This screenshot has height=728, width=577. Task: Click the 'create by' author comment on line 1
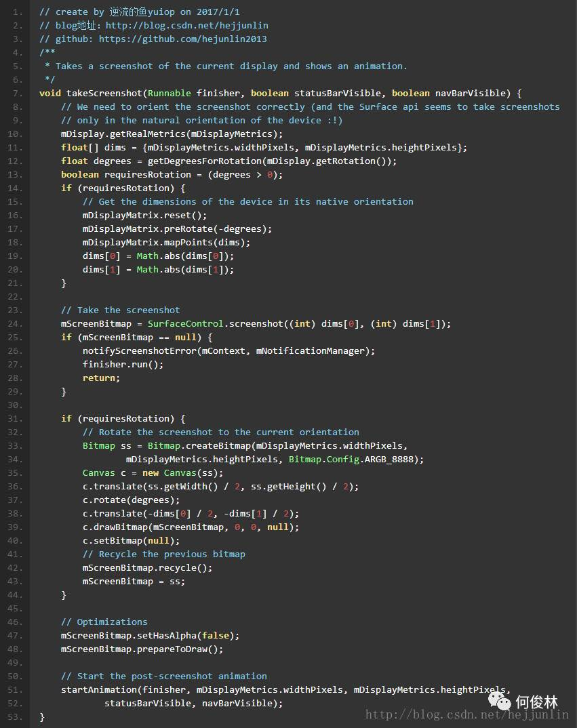click(x=140, y=12)
